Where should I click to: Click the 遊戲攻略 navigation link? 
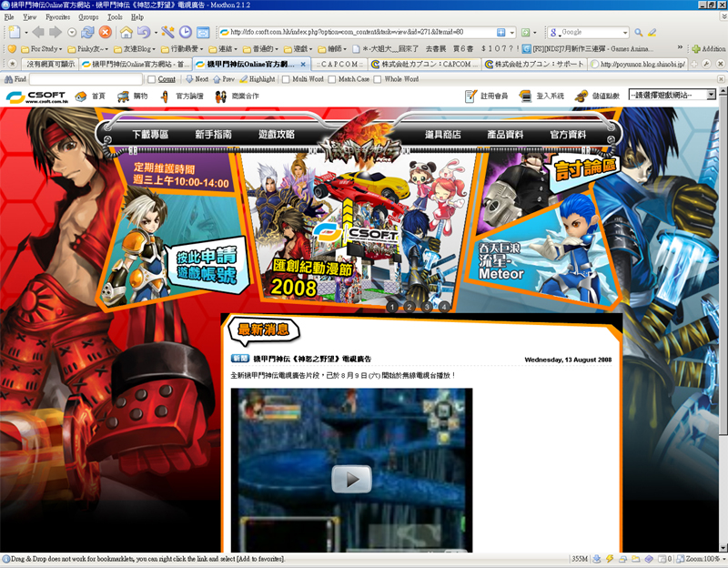(277, 134)
